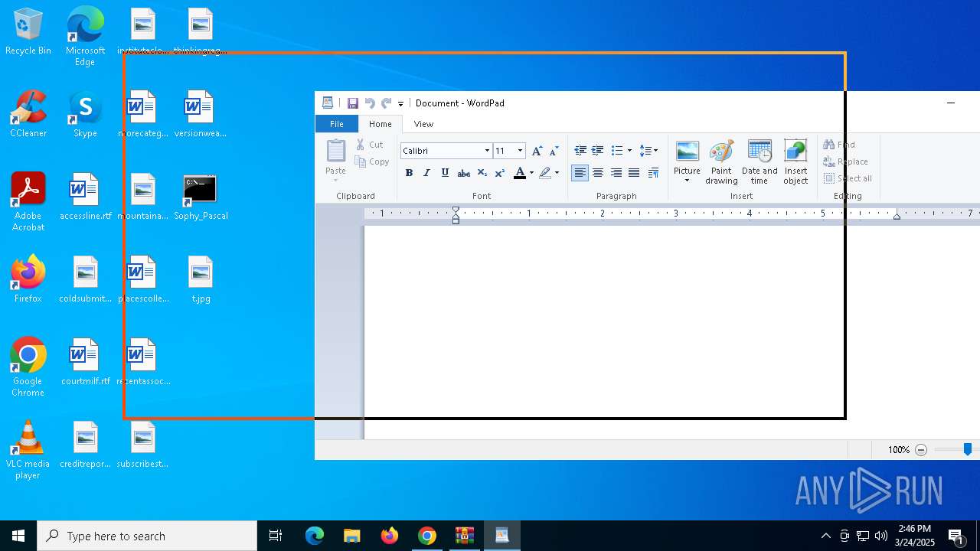Open the Paragraph settings dialog icon
Image resolution: width=980 pixels, height=551 pixels.
tap(653, 173)
